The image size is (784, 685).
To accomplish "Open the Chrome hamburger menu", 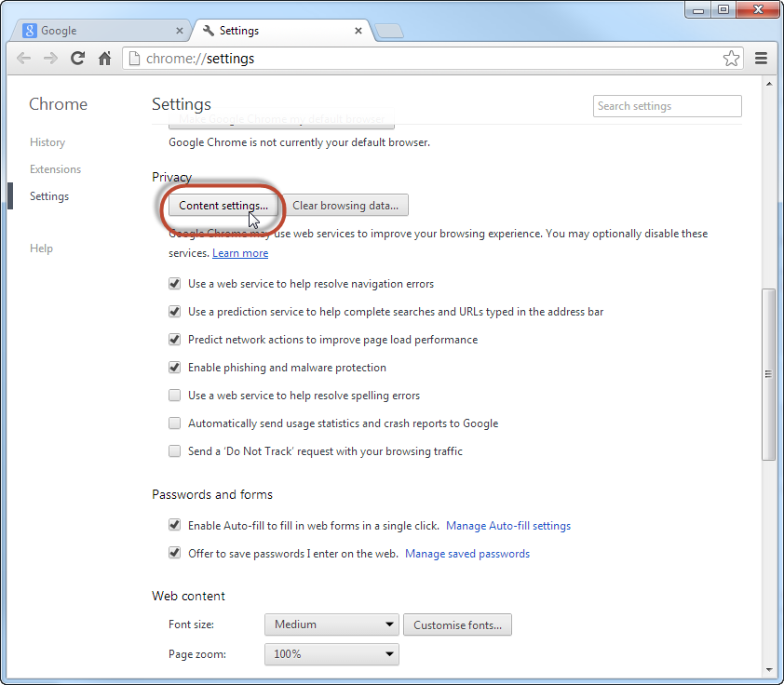I will pyautogui.click(x=761, y=59).
